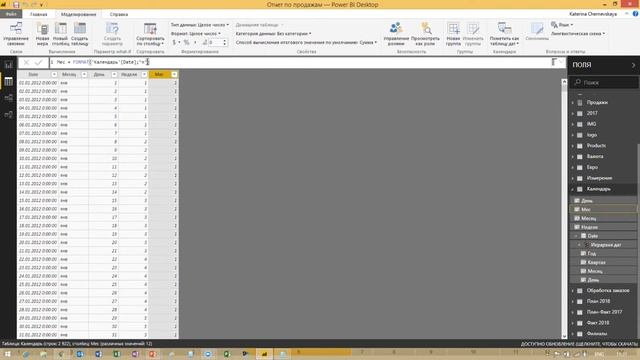640x360 pixels.
Task: Expand the Products table in Fields
Action: 573,146
